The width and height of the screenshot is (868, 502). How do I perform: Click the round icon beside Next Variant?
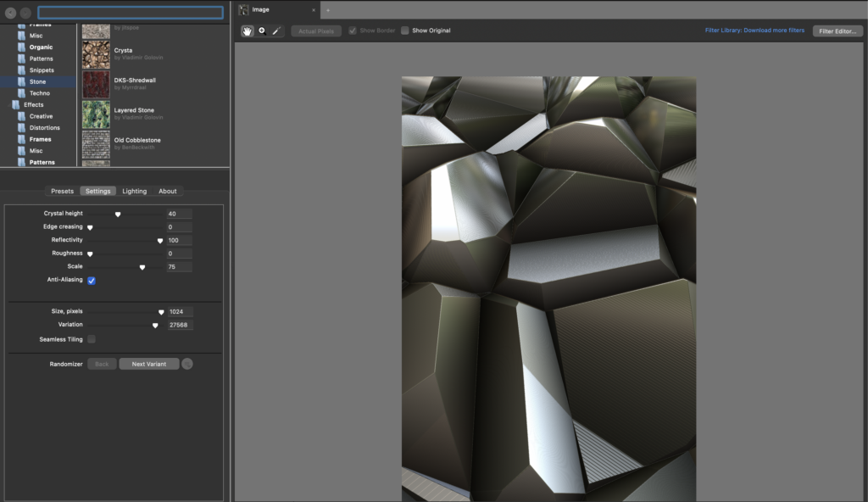[187, 364]
